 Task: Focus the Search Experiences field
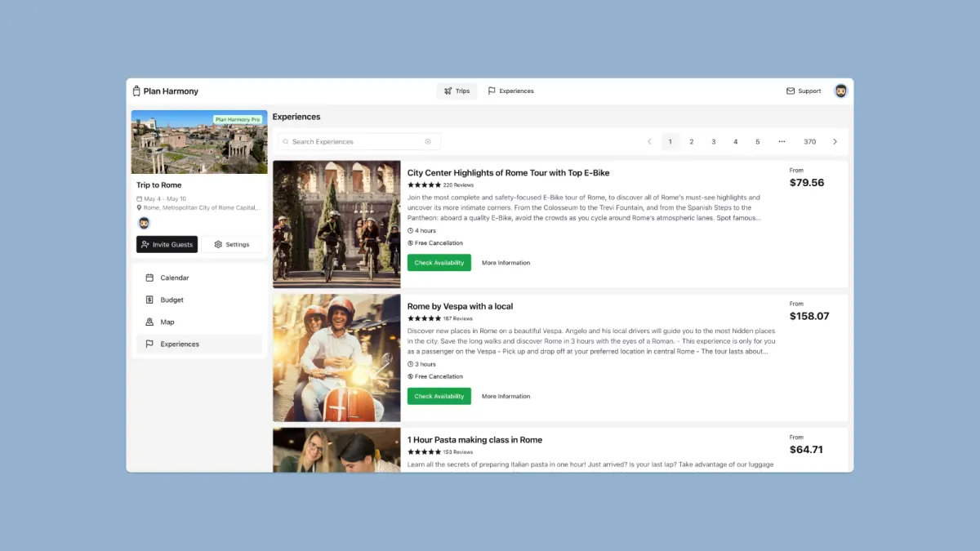[359, 141]
